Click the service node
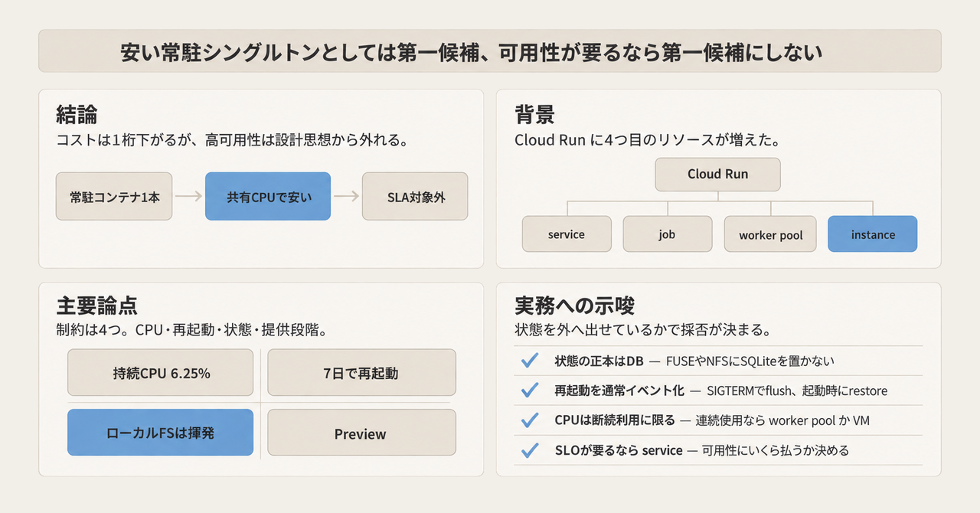 567,234
